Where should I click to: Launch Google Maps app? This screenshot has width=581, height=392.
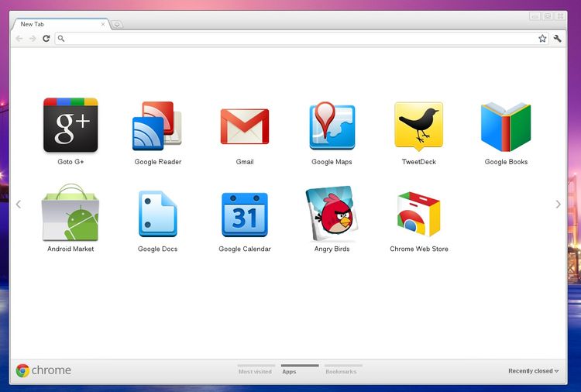pos(332,126)
